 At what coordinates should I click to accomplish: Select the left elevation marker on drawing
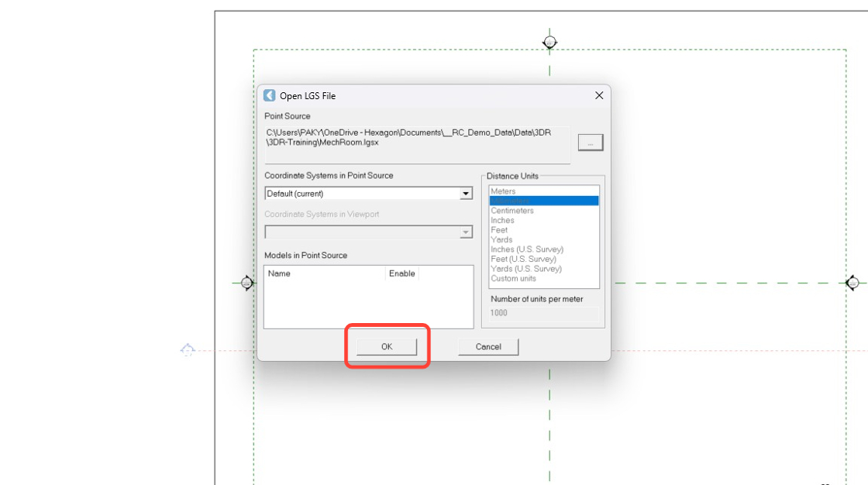pos(247,283)
